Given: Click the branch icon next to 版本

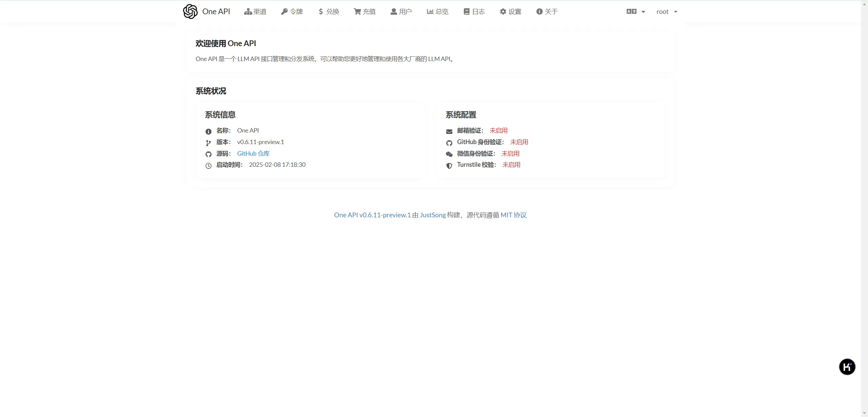Looking at the screenshot, I should click(x=209, y=143).
